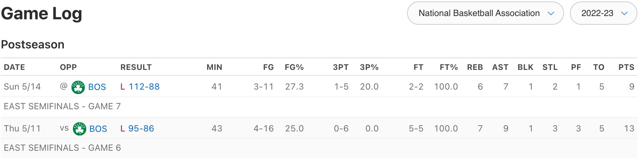Screen dimensions: 644x158
Task: Click the DATE column header
Action: point(15,67)
